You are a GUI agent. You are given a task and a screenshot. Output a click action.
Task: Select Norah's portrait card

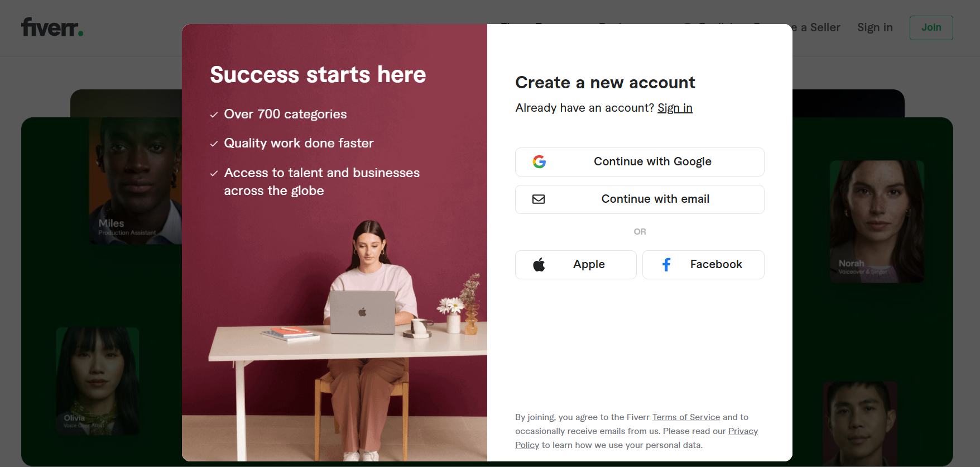pyautogui.click(x=877, y=221)
